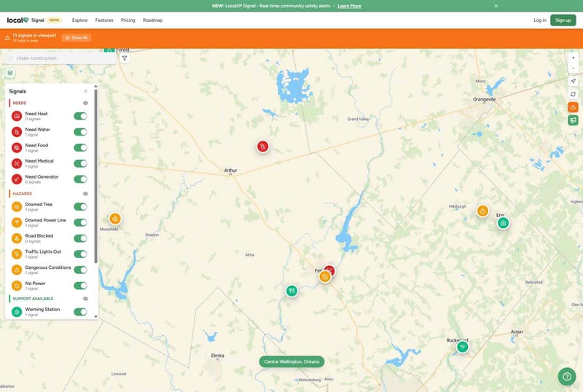The image size is (583, 392).
Task: Click the Warming Station green icon
Action: [x=17, y=312]
